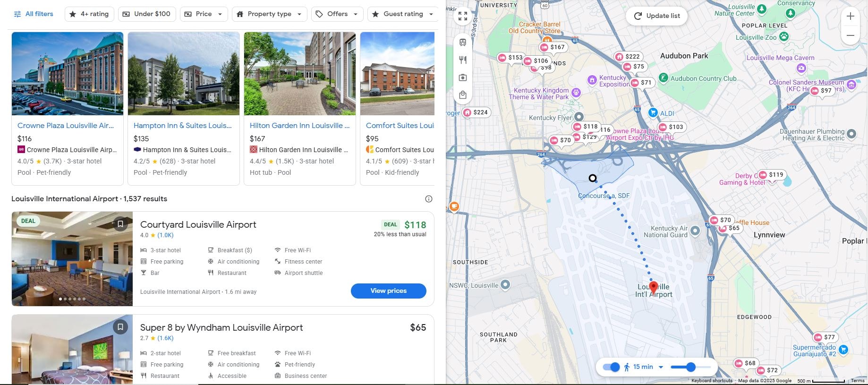Open the results info icon
The height and width of the screenshot is (385, 868).
(429, 199)
